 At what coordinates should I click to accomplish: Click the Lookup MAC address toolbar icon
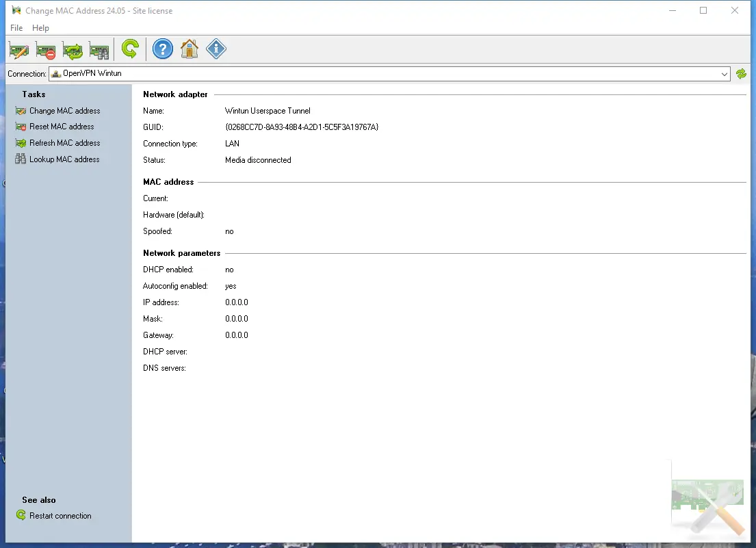[99, 50]
